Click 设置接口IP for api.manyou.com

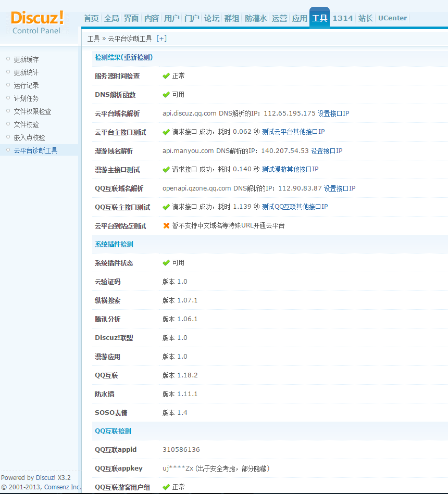[327, 151]
